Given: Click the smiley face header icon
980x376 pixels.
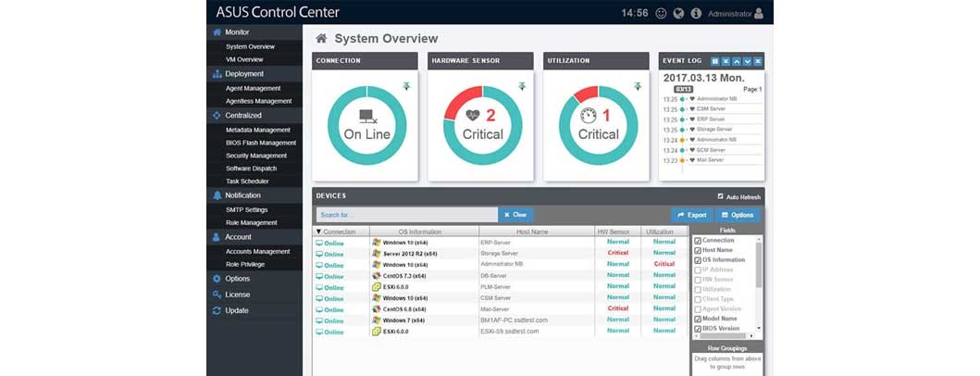Looking at the screenshot, I should (x=661, y=13).
